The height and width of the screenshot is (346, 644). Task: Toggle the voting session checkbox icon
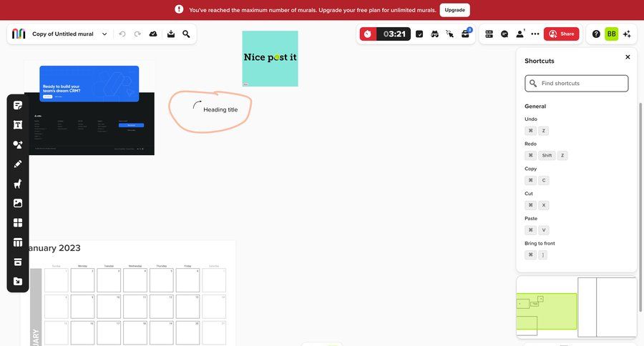pyautogui.click(x=419, y=34)
